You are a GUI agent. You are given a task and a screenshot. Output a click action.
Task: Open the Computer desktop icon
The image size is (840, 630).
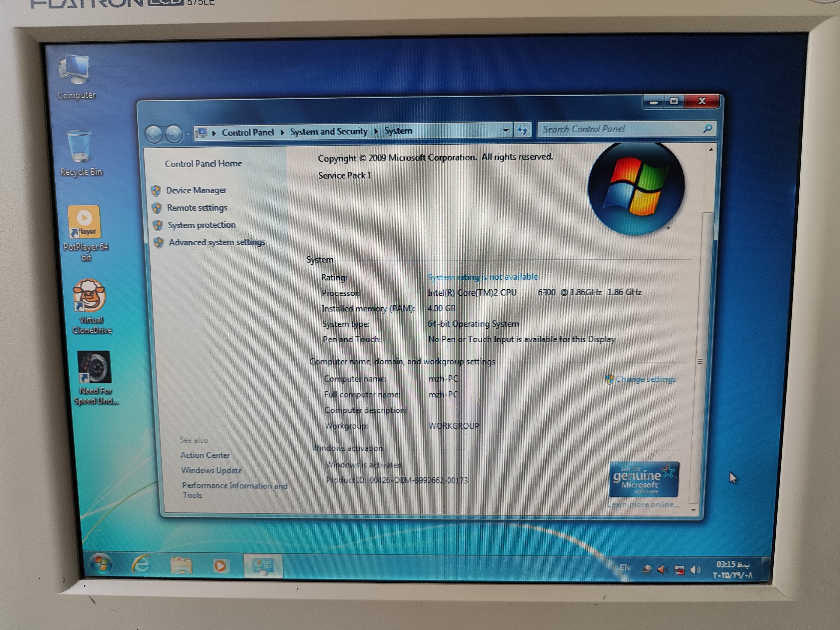(76, 77)
